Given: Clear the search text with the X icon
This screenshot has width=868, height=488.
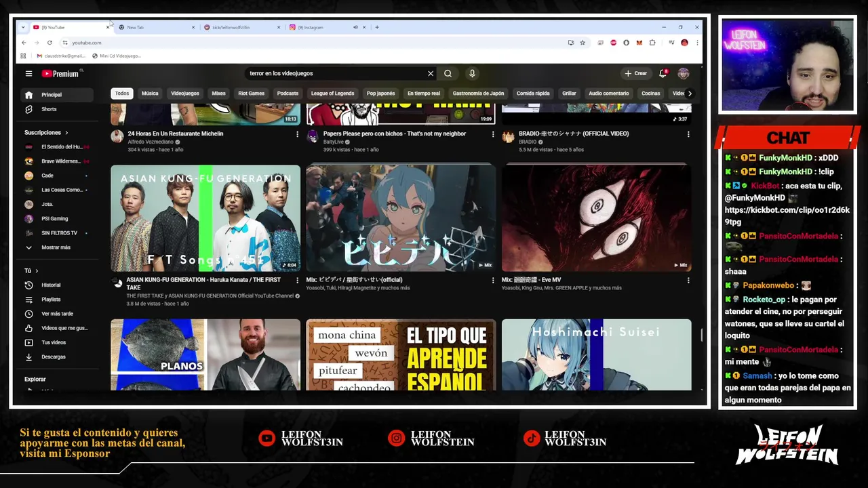Looking at the screenshot, I should (430, 73).
